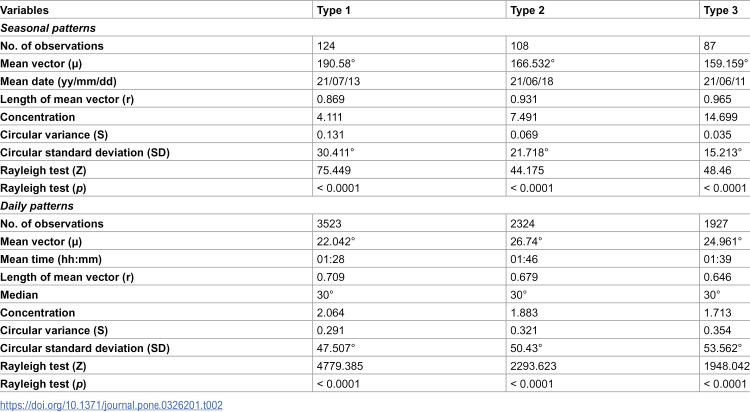Select the 190.58° mean vector cell
This screenshot has height=412, width=750.
(x=336, y=64)
